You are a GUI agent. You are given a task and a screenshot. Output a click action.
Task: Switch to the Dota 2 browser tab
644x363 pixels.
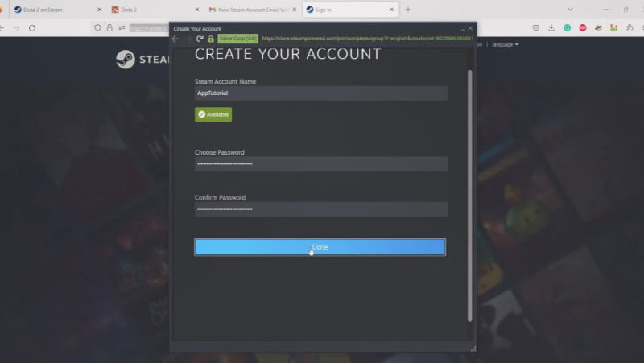tap(155, 10)
